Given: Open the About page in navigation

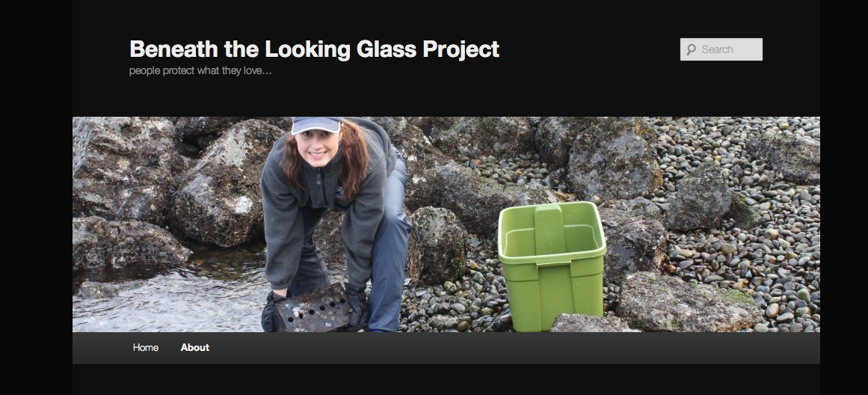Looking at the screenshot, I should [195, 347].
